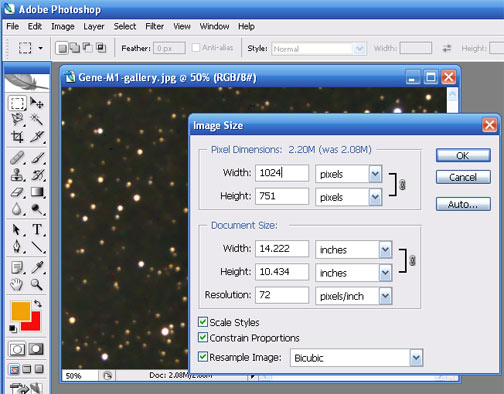Viewport: 504px width, 394px height.
Task: Select the Type tool
Action: tap(37, 230)
